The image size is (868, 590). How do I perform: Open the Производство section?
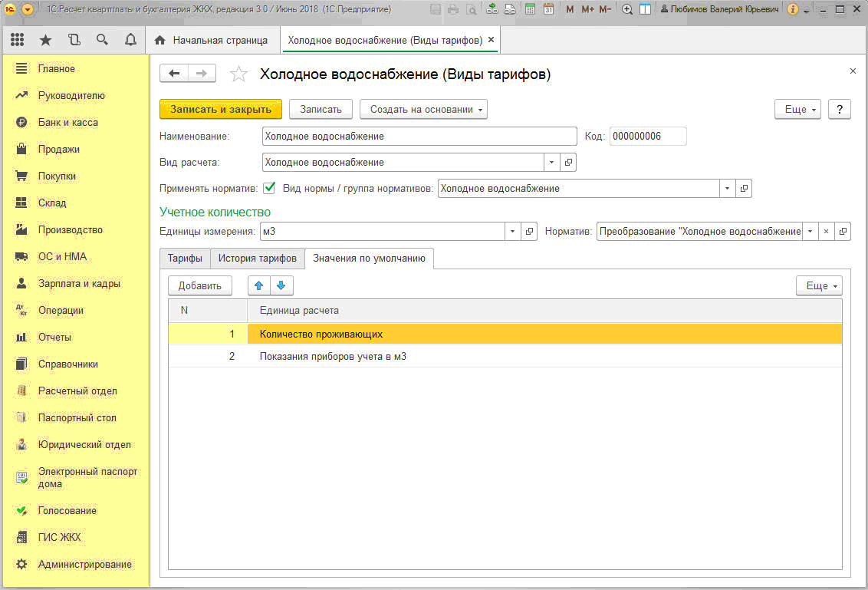tap(71, 230)
